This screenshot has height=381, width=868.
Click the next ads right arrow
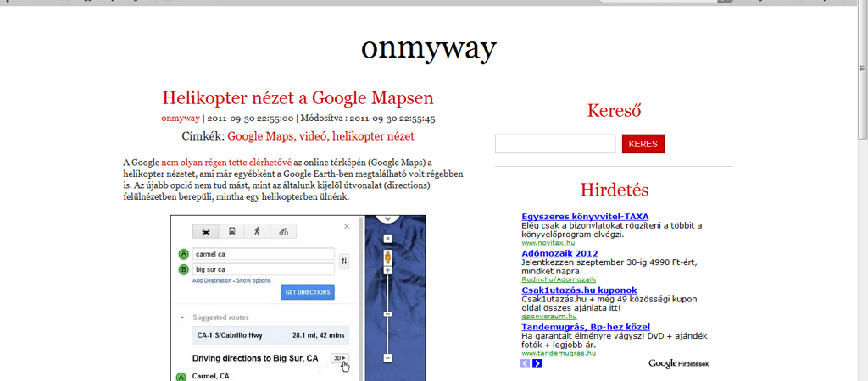click(537, 363)
